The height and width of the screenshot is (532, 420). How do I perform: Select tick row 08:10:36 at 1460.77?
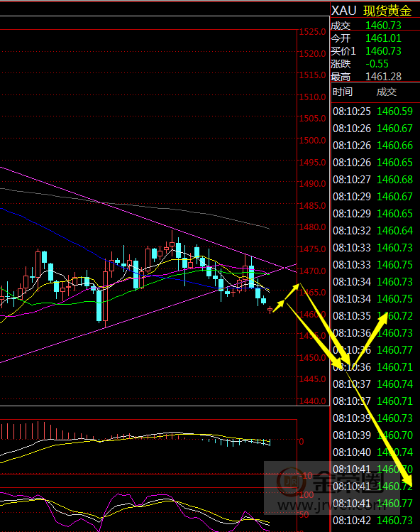[x=373, y=350]
